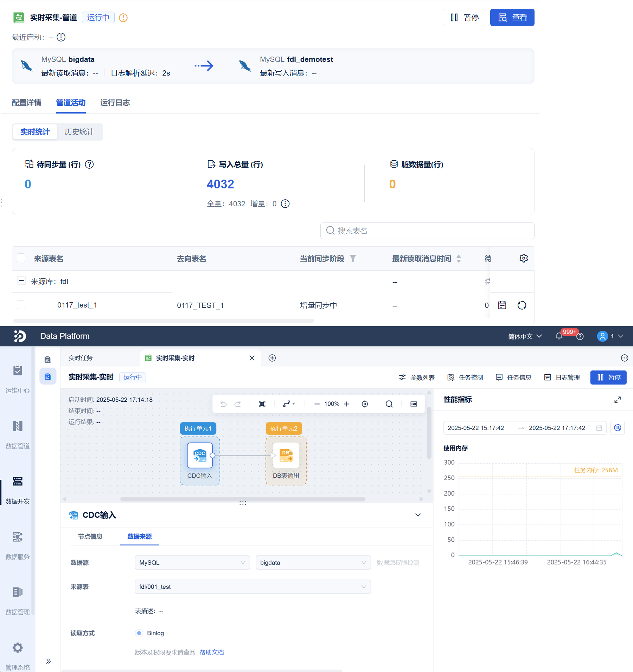The image size is (633, 672).
Task: Open 数据管道 in left sidebar
Action: coord(18,435)
